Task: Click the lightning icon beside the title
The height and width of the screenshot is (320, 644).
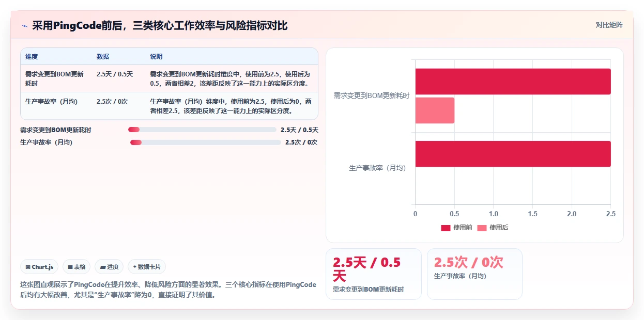Action: point(24,26)
